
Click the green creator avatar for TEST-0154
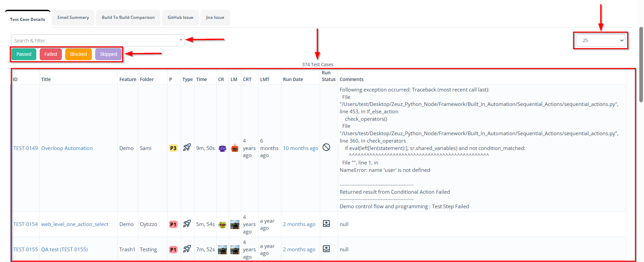coord(222,224)
